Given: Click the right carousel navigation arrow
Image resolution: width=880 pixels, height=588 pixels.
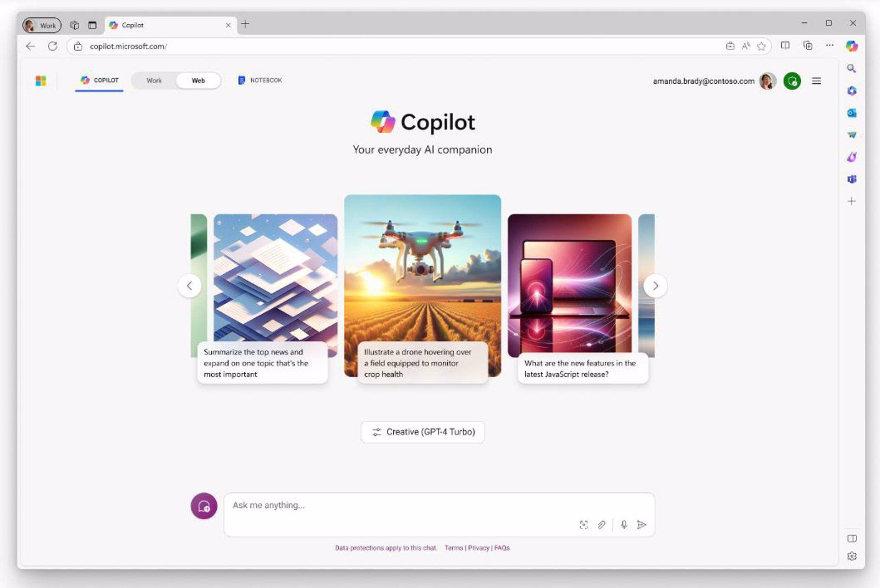Looking at the screenshot, I should pos(655,285).
